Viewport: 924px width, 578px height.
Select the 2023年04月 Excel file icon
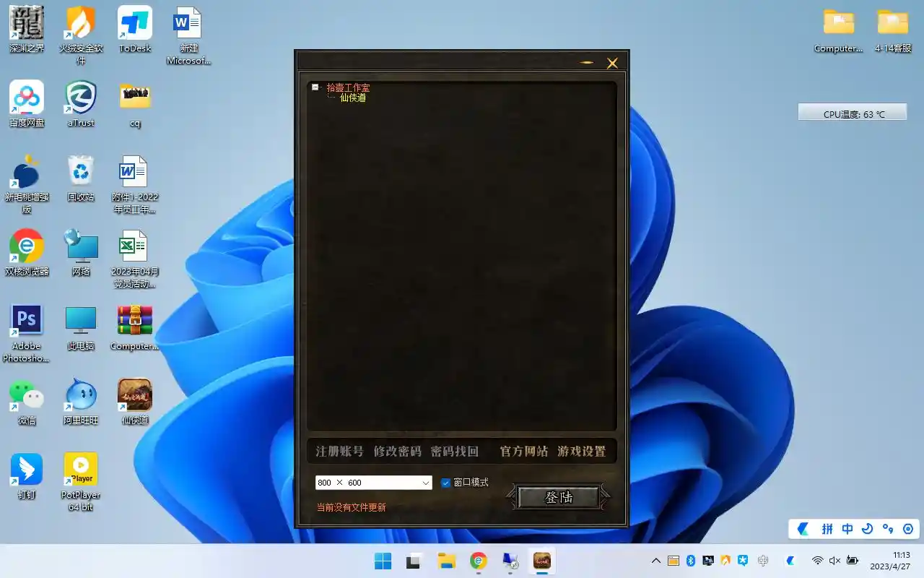click(x=135, y=259)
